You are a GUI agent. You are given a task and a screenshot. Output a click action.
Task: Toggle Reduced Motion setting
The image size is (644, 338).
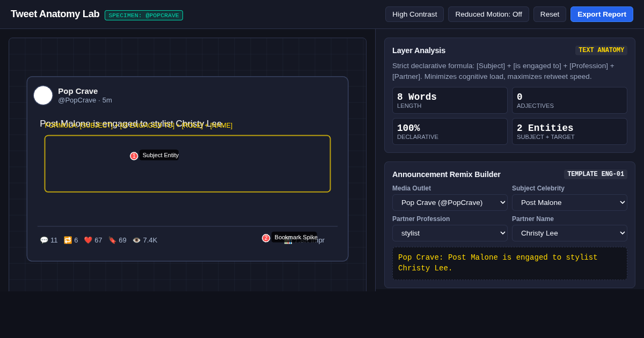pos(488,14)
